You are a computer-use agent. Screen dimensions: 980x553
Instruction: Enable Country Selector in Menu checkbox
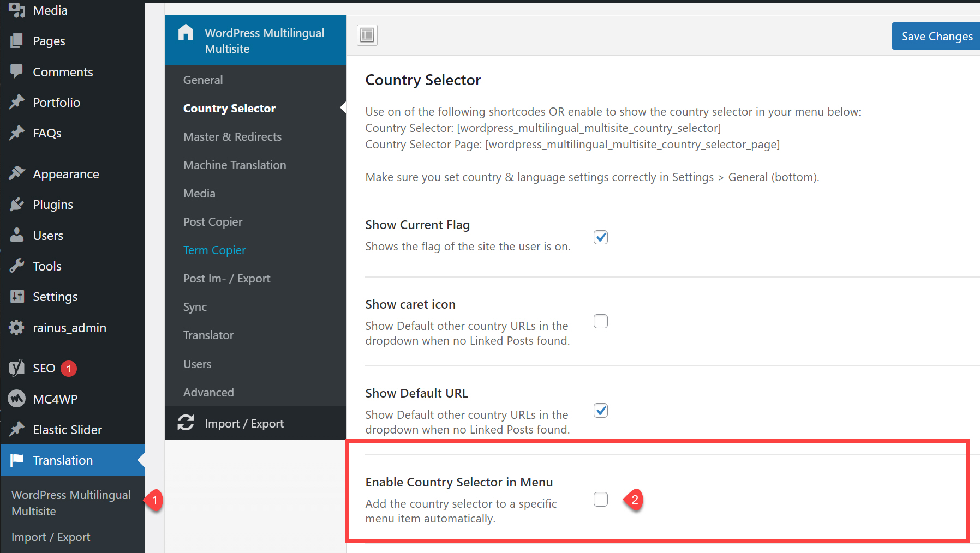tap(601, 499)
